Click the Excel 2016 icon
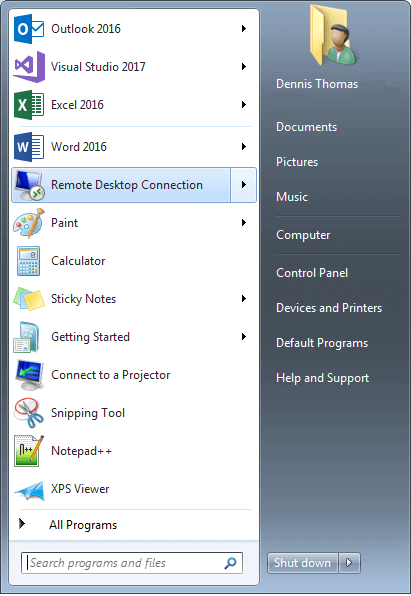 29,105
